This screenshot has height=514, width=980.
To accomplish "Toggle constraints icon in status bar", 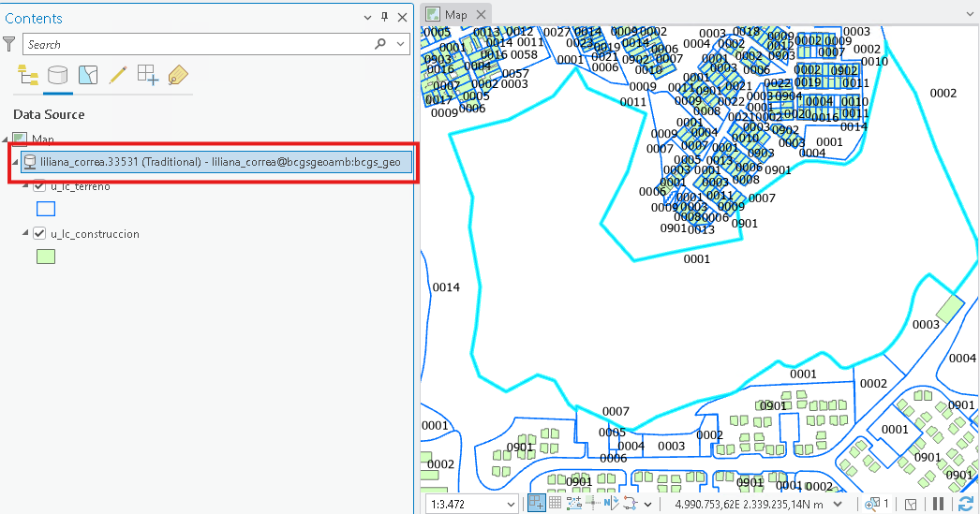I will click(573, 503).
